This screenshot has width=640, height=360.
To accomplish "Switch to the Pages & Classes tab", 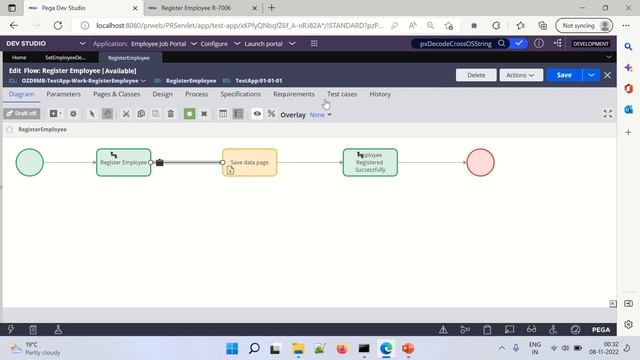I will (x=116, y=94).
